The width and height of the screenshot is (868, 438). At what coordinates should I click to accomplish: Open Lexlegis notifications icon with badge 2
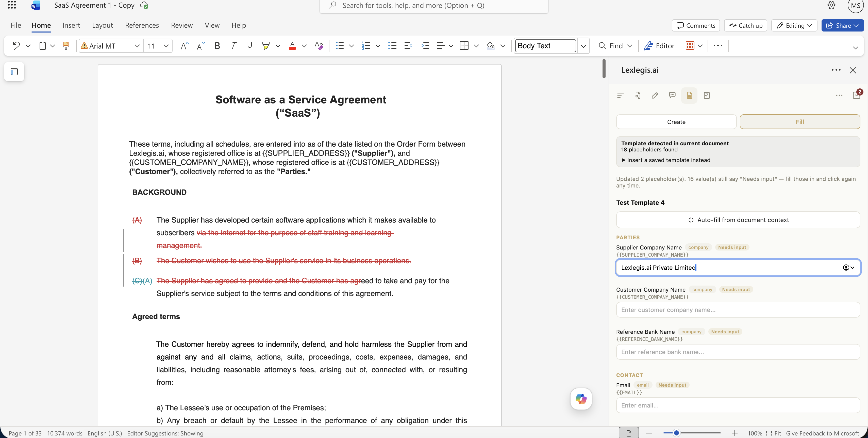pos(857,95)
